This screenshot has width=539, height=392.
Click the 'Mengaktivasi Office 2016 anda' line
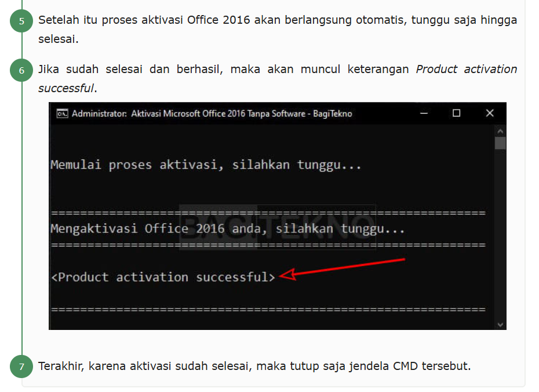228,228
